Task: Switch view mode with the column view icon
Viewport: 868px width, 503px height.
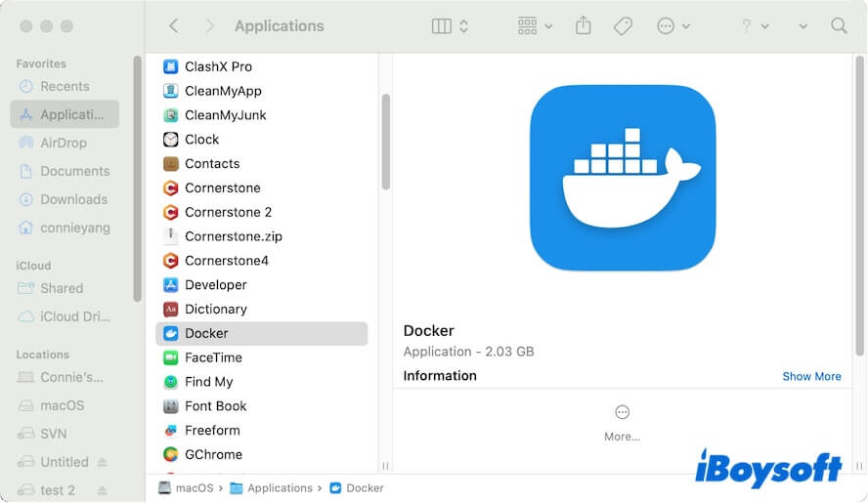Action: tap(441, 26)
